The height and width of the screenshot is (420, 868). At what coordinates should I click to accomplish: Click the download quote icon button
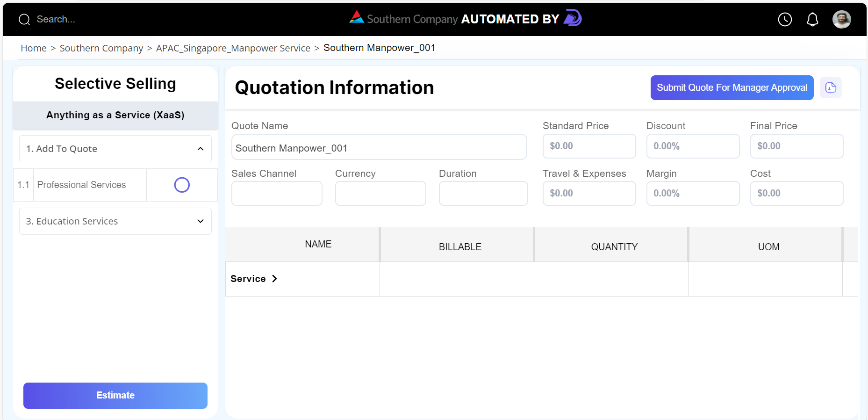831,87
